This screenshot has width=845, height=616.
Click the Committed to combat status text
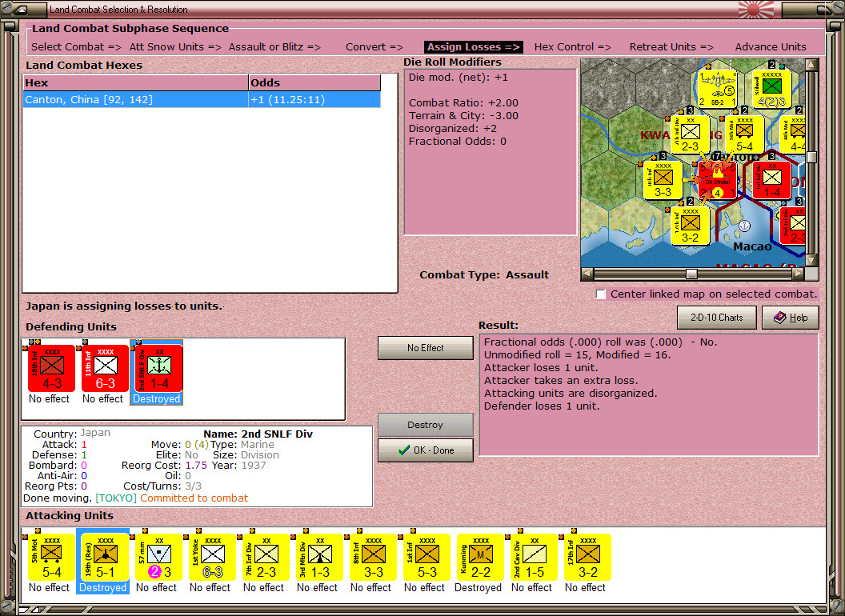[x=194, y=498]
